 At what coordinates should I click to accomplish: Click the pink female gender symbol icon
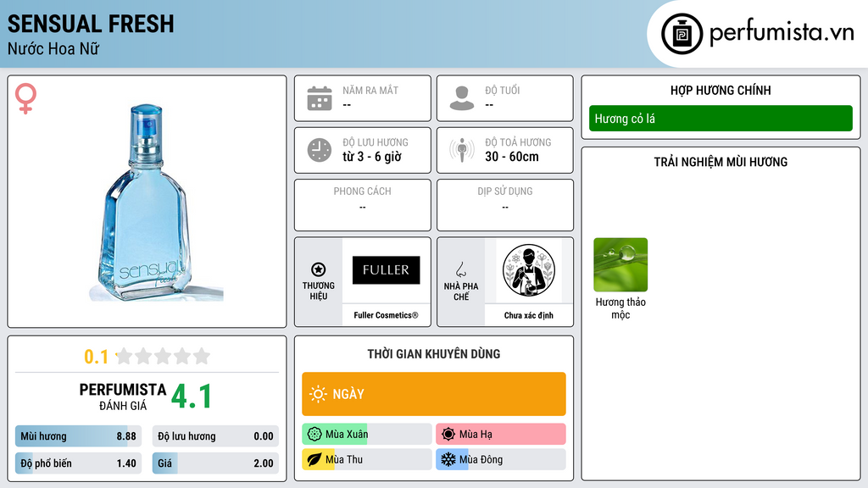(25, 98)
